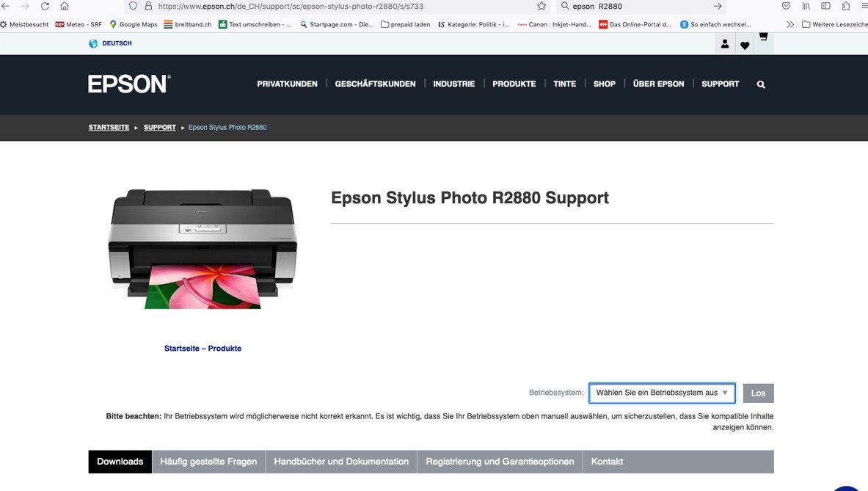Image resolution: width=868 pixels, height=491 pixels.
Task: Switch to the Kontakt tab
Action: (x=607, y=462)
